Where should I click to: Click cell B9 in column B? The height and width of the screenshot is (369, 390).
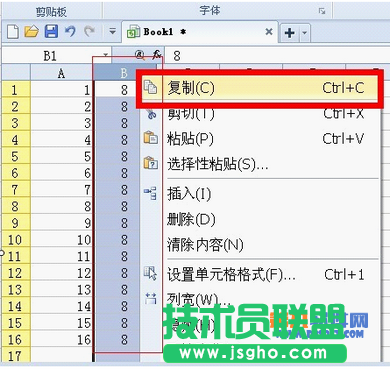click(x=117, y=223)
